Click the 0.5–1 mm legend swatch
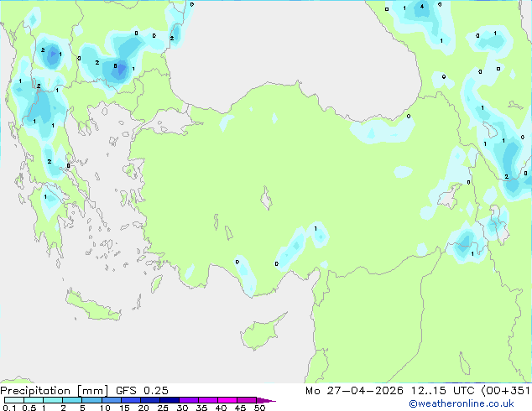Screen dimensions: 532x411 pos(34,400)
